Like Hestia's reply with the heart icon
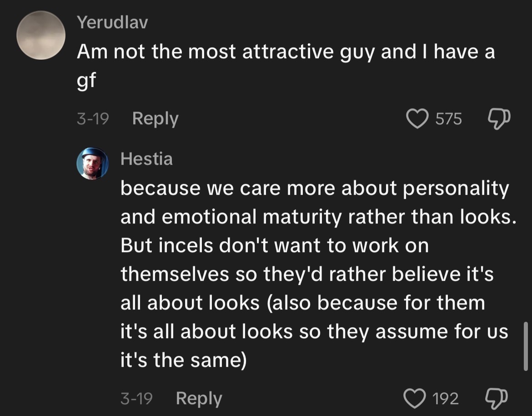This screenshot has width=532, height=416. tap(415, 399)
